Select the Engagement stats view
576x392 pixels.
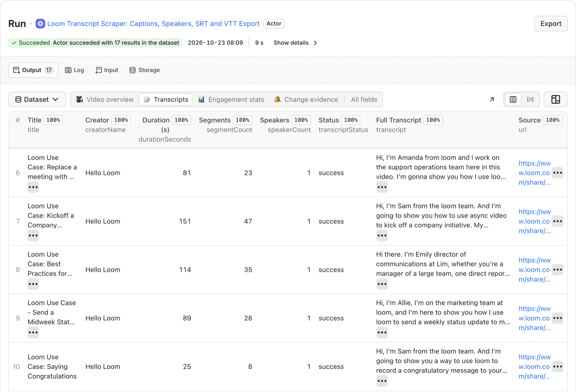pyautogui.click(x=231, y=100)
